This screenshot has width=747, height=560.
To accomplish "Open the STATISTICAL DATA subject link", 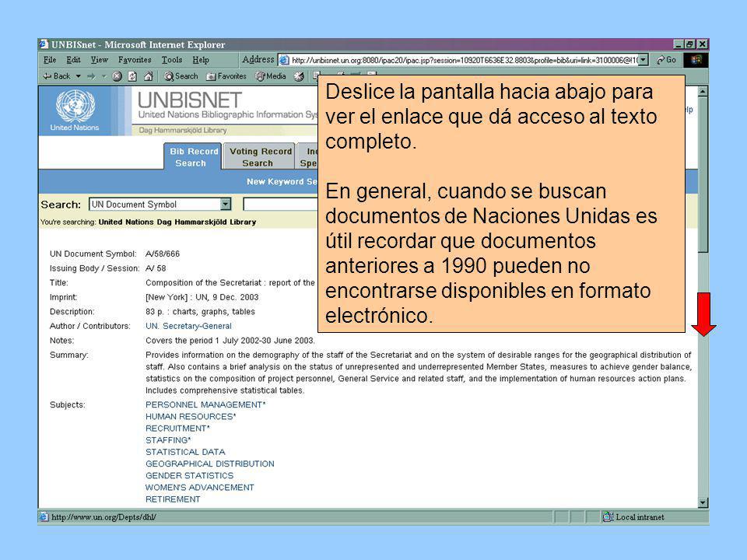I will (x=185, y=452).
